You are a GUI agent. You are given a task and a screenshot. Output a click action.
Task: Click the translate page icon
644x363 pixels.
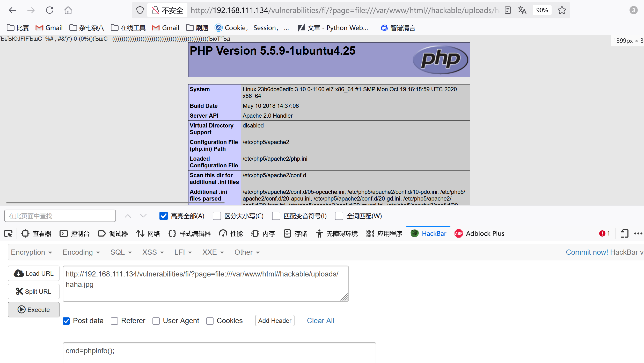(x=522, y=10)
